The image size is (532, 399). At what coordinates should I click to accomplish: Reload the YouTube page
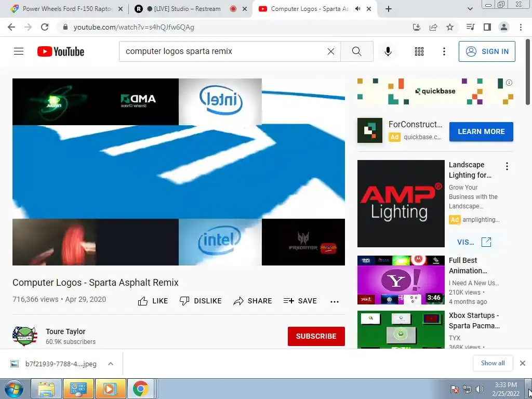click(x=45, y=27)
